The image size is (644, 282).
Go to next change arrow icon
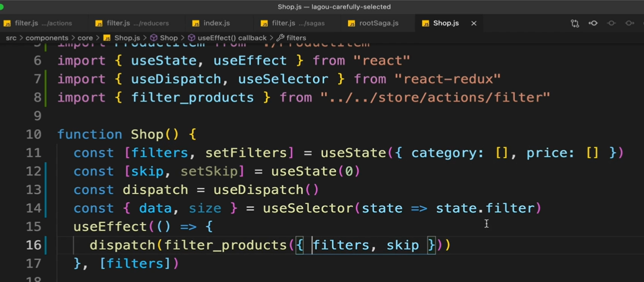point(629,23)
